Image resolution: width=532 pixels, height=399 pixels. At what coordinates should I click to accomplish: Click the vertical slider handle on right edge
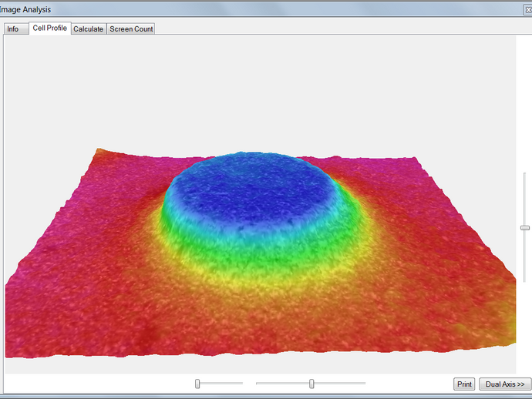(x=525, y=227)
